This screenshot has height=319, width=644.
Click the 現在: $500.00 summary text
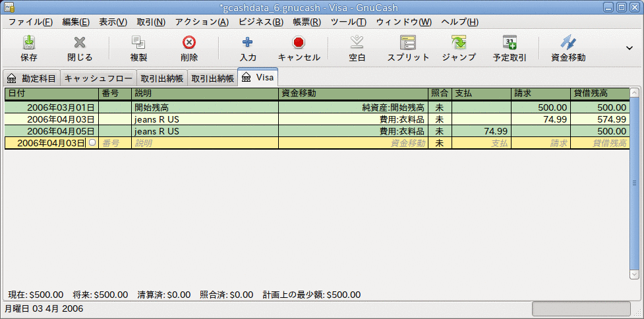(x=36, y=295)
